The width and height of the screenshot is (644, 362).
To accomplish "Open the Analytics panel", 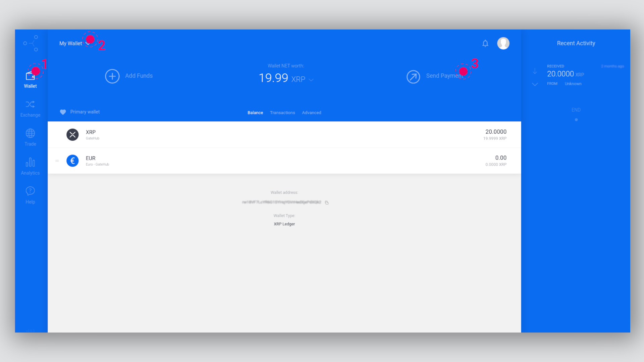I will (x=30, y=166).
